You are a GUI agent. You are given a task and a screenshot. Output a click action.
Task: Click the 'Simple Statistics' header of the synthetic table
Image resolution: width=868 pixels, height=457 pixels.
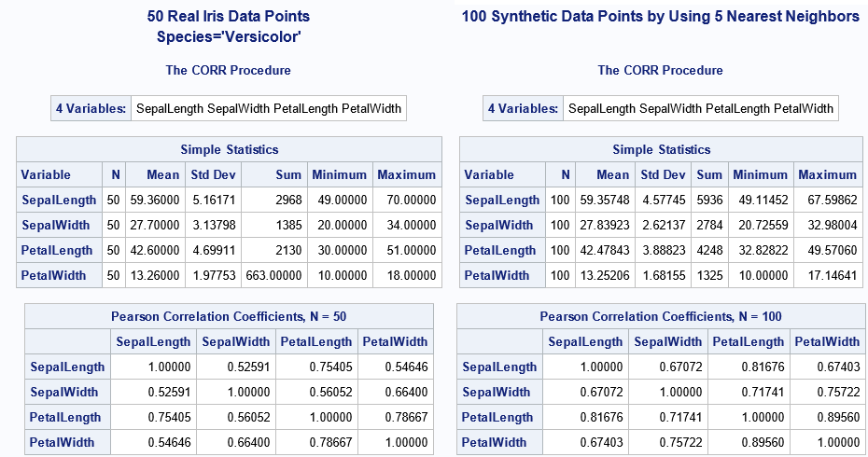661,149
